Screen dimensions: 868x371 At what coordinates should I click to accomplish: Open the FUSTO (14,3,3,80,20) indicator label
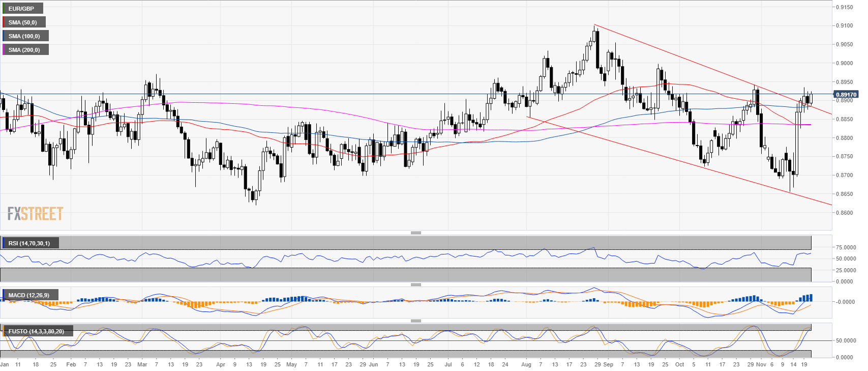pyautogui.click(x=36, y=331)
